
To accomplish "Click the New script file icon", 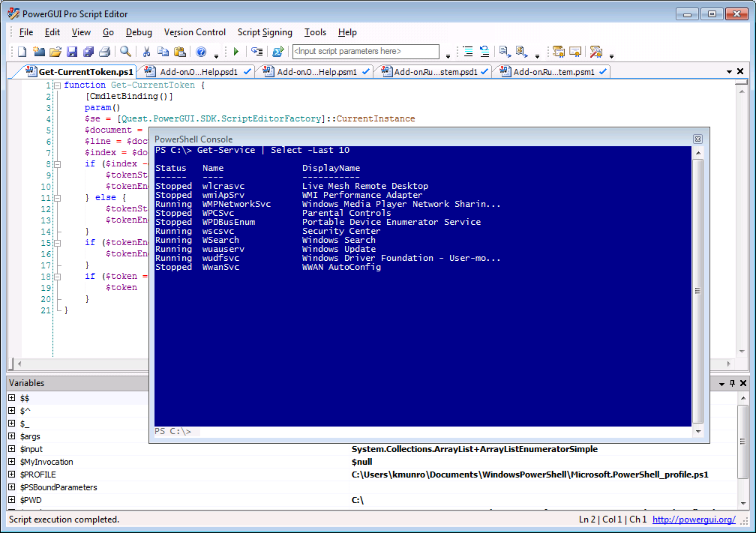I will (x=22, y=52).
